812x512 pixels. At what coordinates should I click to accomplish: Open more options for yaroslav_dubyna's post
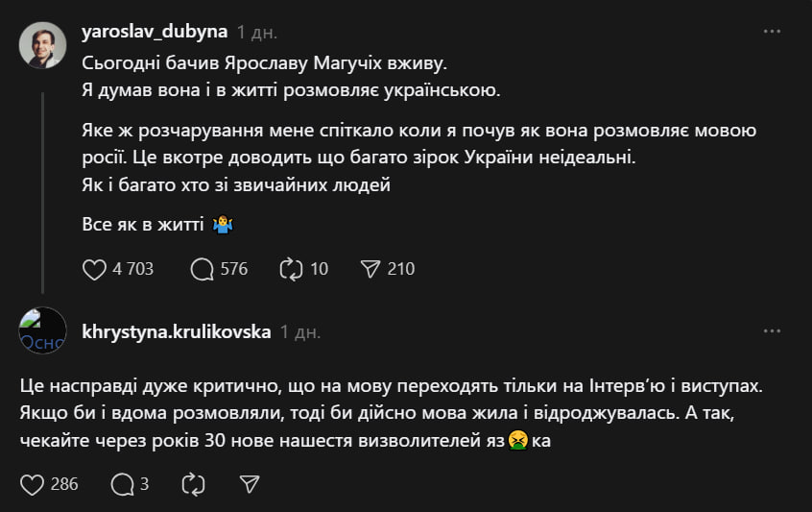(772, 32)
